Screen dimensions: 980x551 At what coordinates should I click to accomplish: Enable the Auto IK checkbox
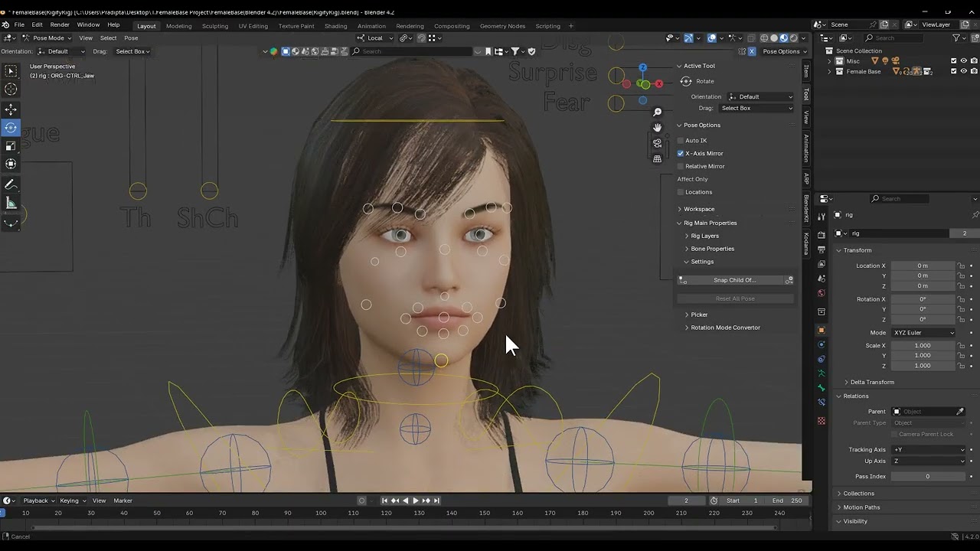(681, 141)
